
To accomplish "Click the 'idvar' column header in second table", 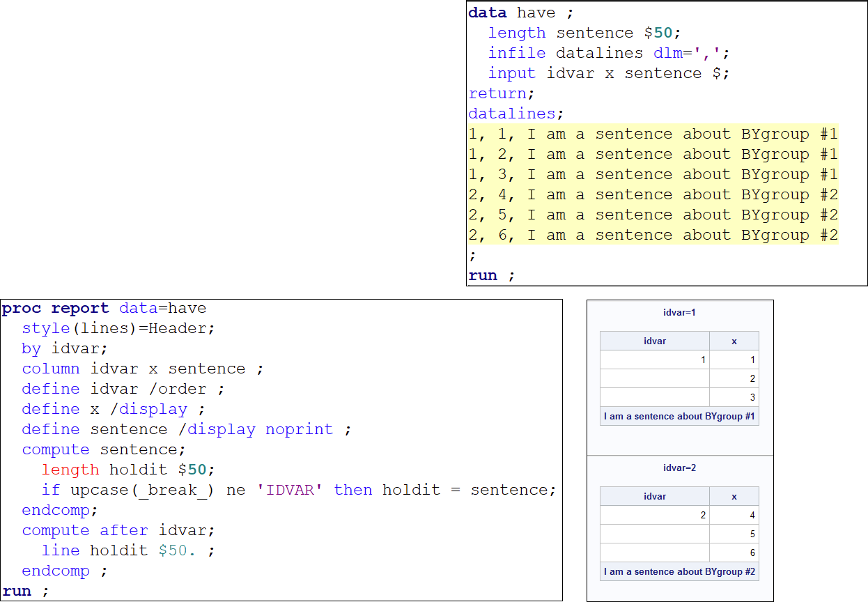I will (655, 497).
